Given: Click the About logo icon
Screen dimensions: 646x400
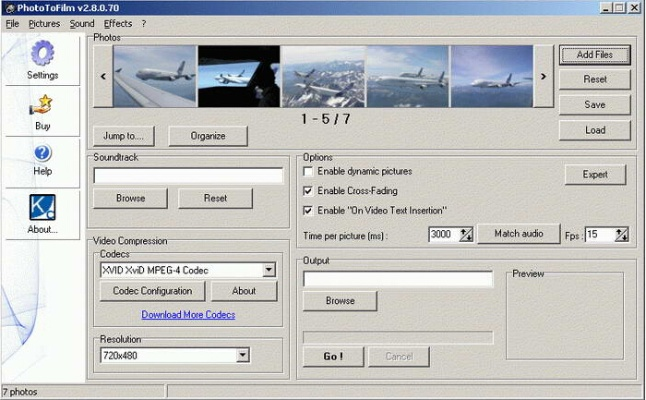Looking at the screenshot, I should [42, 208].
